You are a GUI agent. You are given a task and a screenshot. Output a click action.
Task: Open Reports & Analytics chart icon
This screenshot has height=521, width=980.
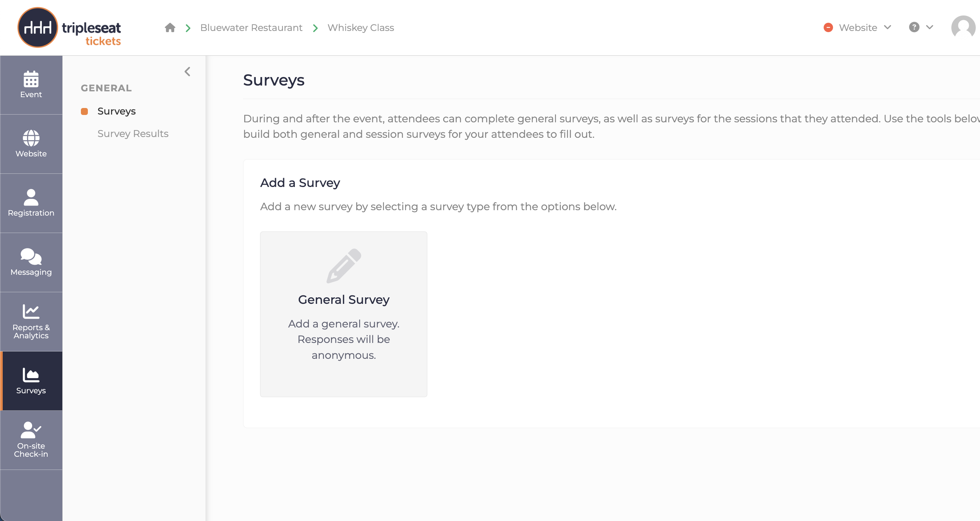click(x=31, y=312)
